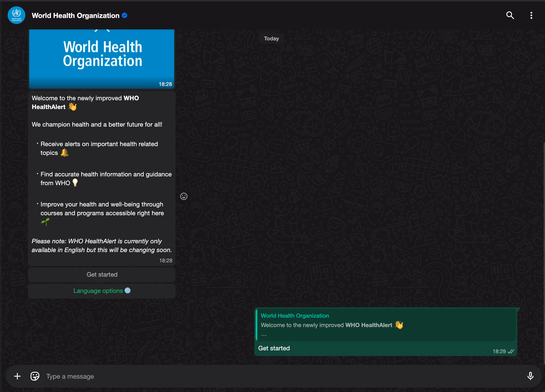Open the three-dot chat menu
Screen dimensions: 545x392
point(531,15)
